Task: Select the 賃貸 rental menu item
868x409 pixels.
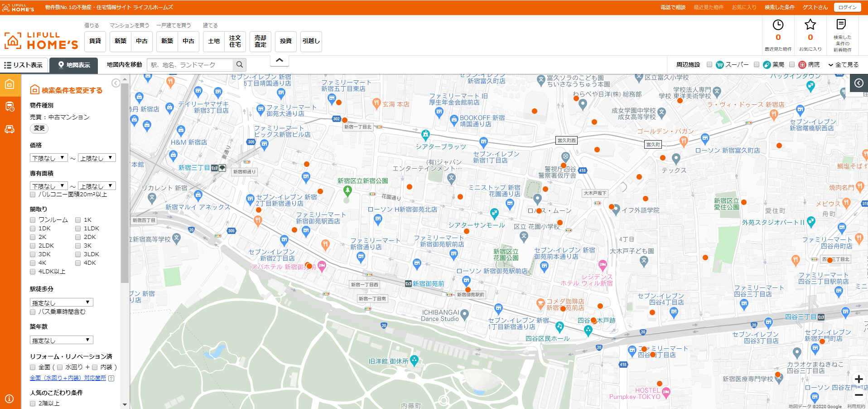Action: click(95, 41)
